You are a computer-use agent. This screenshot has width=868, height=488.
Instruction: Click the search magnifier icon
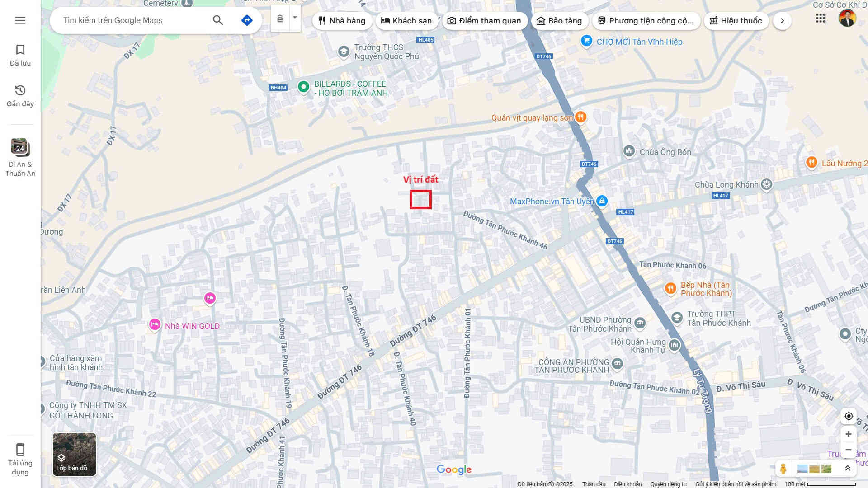218,20
